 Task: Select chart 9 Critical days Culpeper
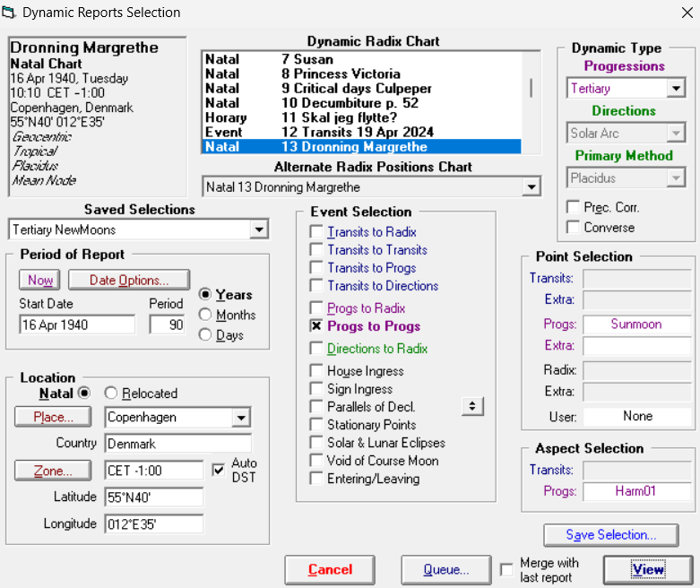362,89
